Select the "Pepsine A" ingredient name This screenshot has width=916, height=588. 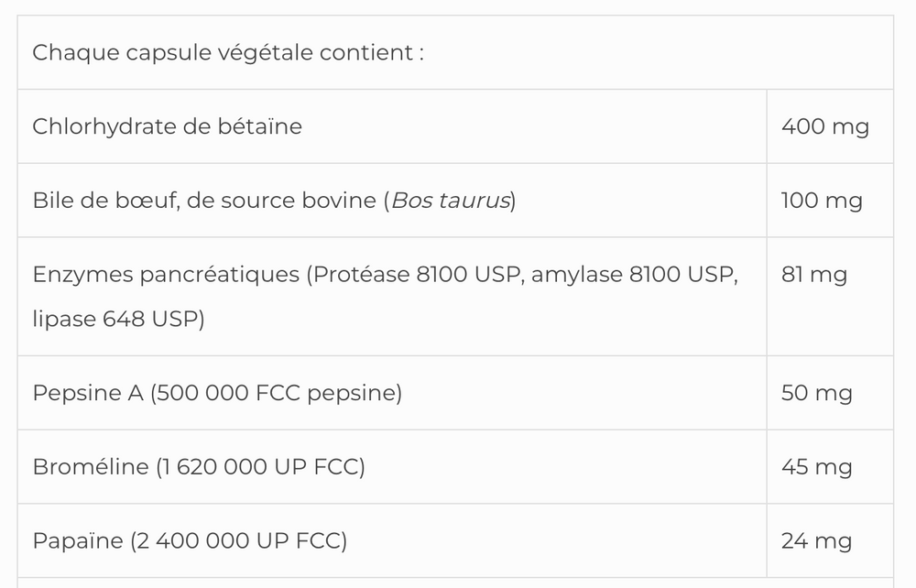[88, 393]
